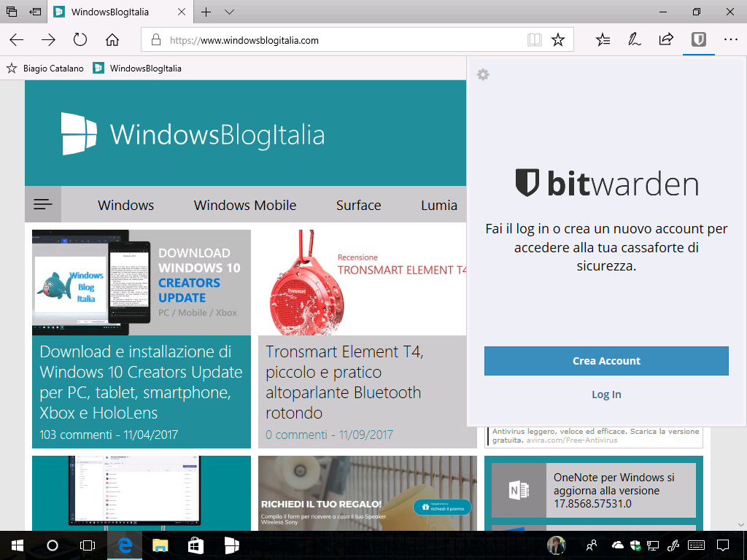Open WindowsBlogItalia favorites bar bookmark

point(137,69)
